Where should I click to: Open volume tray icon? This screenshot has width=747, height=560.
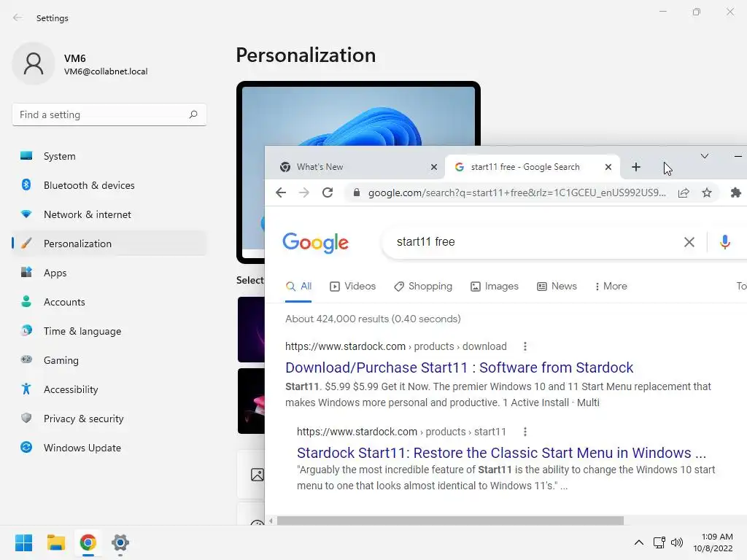676,542
